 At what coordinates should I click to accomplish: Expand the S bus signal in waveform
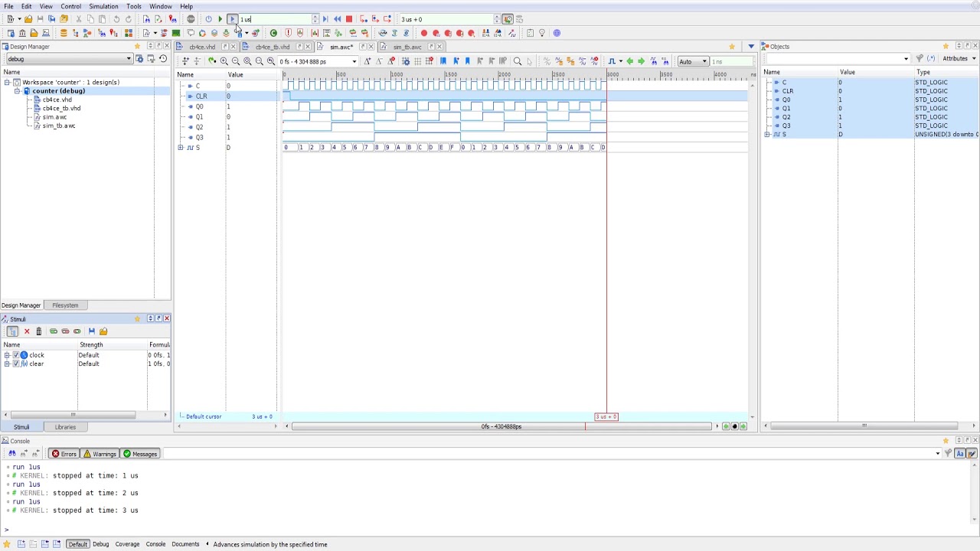click(x=181, y=148)
